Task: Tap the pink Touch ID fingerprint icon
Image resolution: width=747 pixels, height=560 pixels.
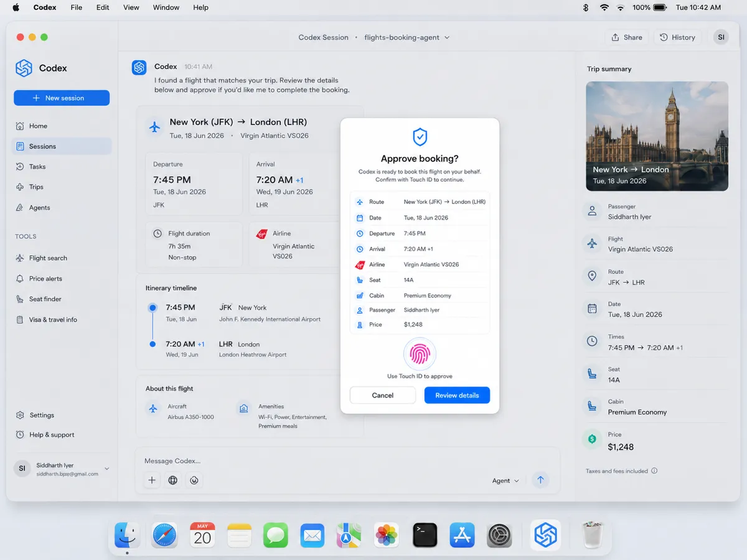Action: pos(420,355)
